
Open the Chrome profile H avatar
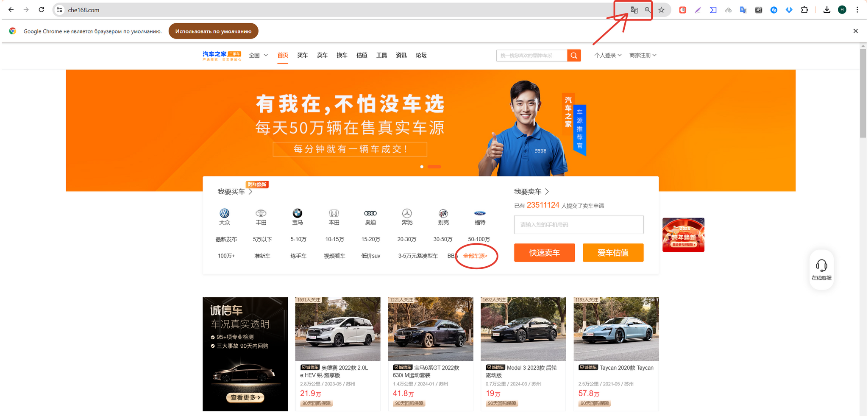click(x=842, y=10)
